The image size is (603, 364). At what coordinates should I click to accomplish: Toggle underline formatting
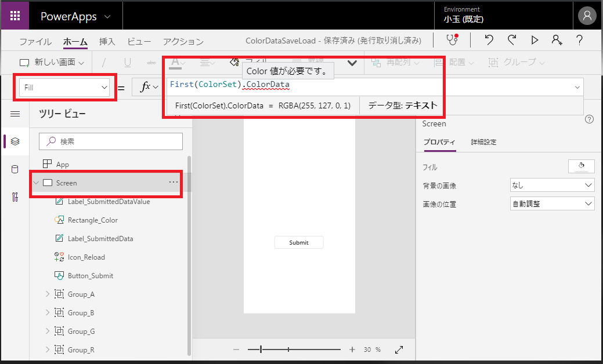(127, 62)
